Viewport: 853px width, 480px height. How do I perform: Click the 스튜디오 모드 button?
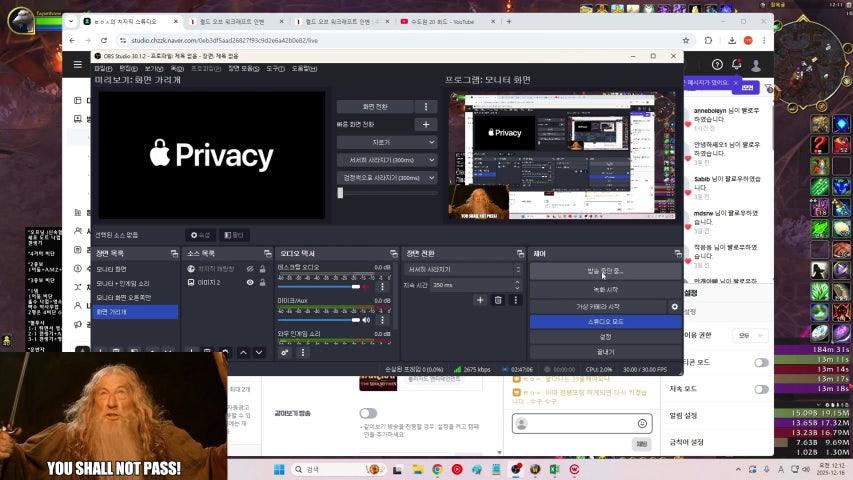pyautogui.click(x=605, y=321)
